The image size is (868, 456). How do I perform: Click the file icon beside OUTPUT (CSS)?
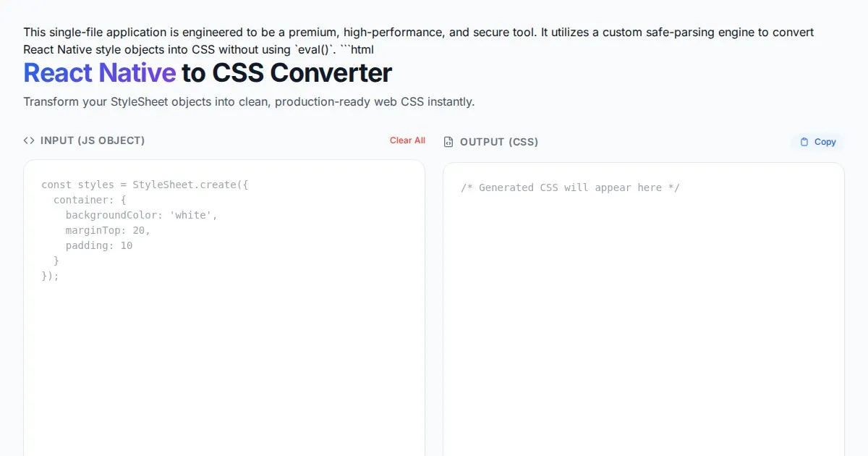(x=448, y=142)
